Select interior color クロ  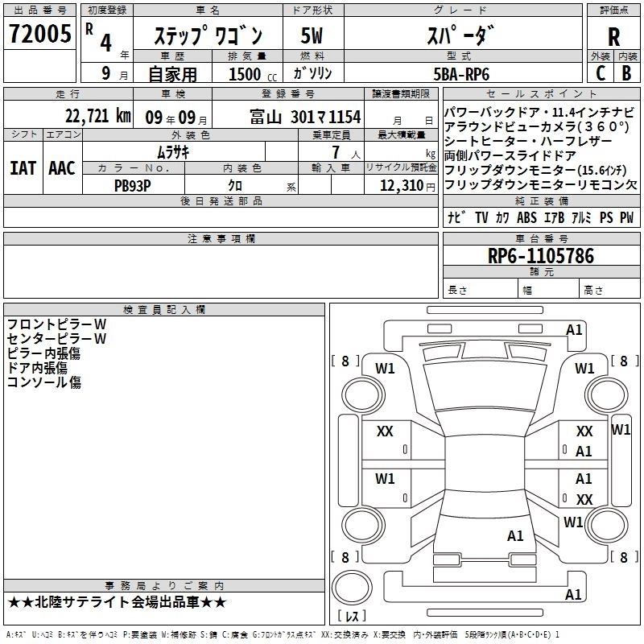tap(235, 186)
